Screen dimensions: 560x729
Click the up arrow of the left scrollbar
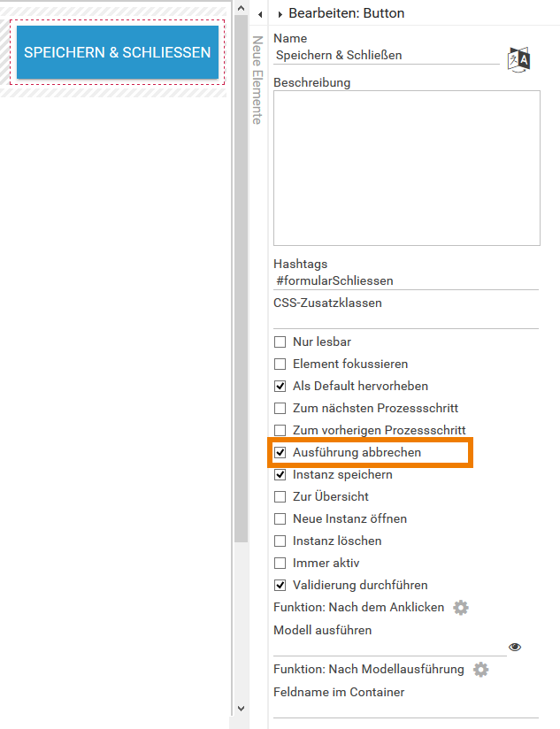coord(240,8)
